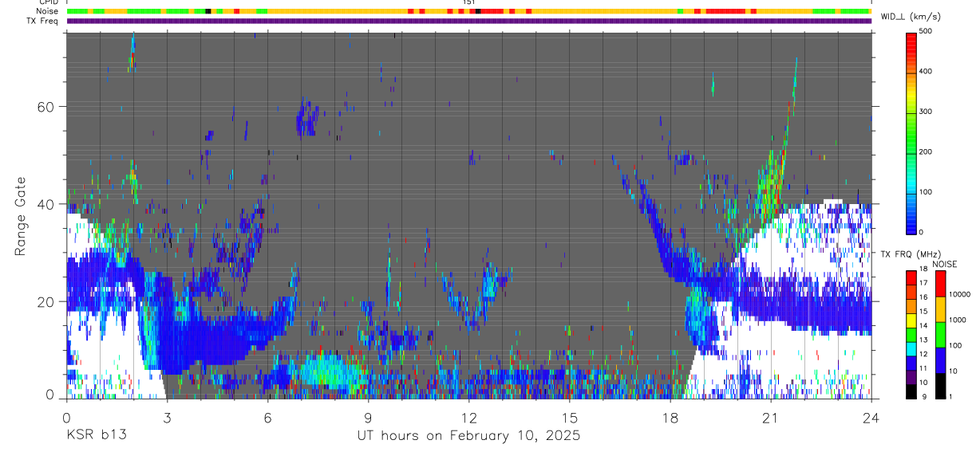This screenshot has width=980, height=452.
Task: Click the 300 tick on width colorbar
Action: [927, 112]
